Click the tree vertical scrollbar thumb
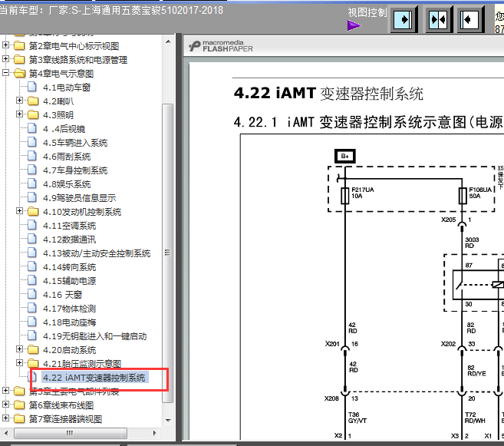504x446 pixels. [x=168, y=253]
